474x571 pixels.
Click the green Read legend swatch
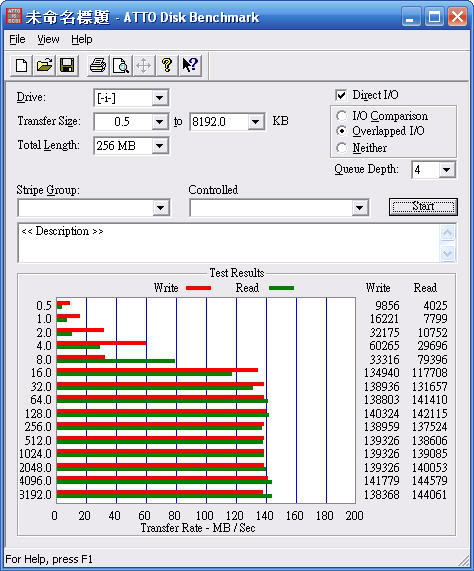(281, 288)
